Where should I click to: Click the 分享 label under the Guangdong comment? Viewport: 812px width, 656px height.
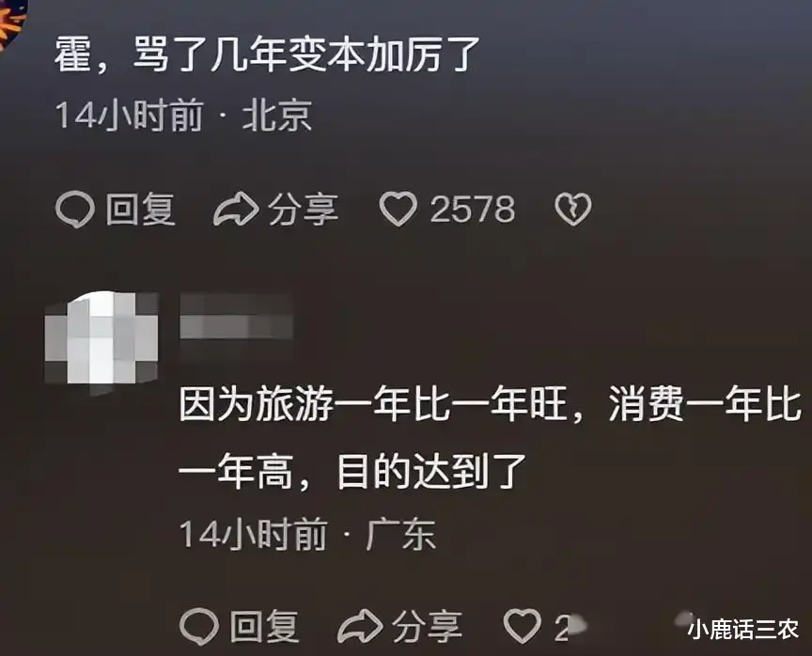point(427,627)
